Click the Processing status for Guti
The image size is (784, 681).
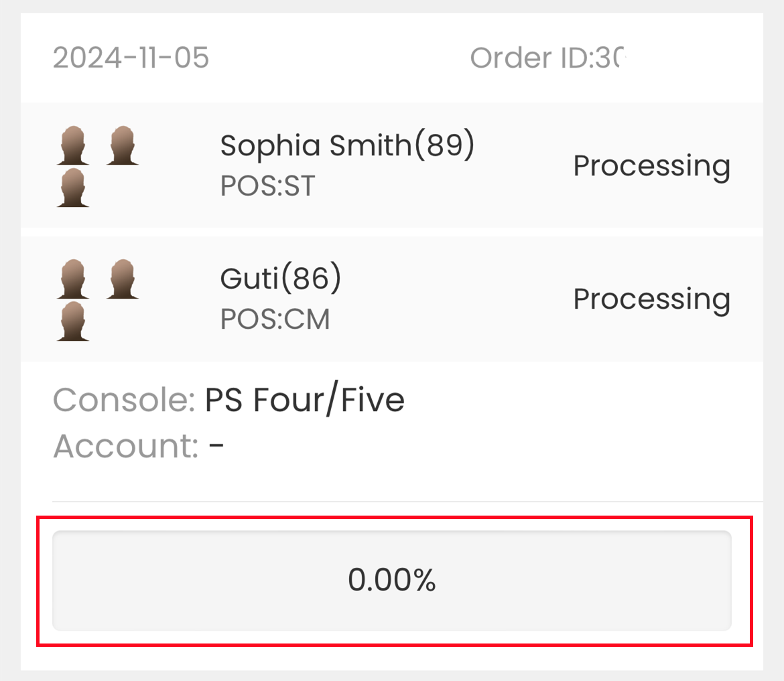[651, 299]
